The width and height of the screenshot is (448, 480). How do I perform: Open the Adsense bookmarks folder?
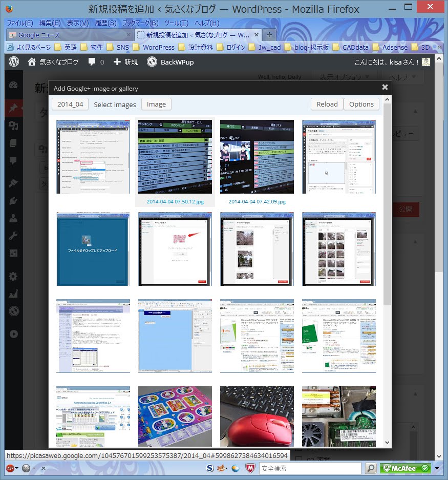(391, 47)
